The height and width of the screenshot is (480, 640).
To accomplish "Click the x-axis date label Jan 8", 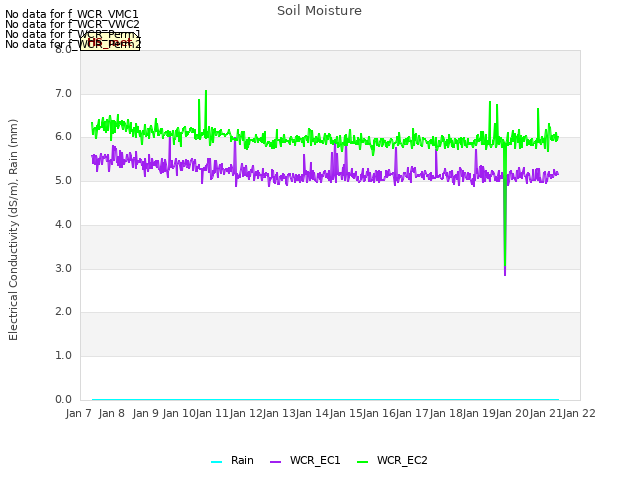I will 111,413.
